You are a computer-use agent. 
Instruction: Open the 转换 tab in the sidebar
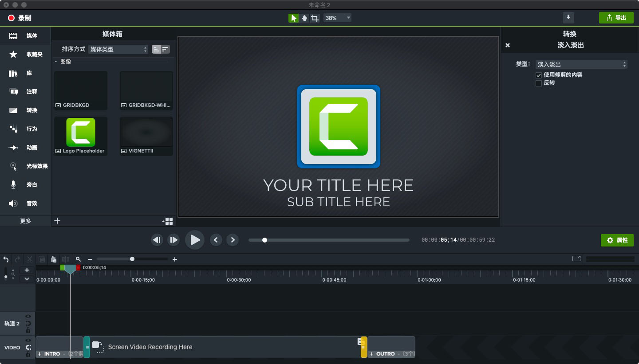point(26,110)
